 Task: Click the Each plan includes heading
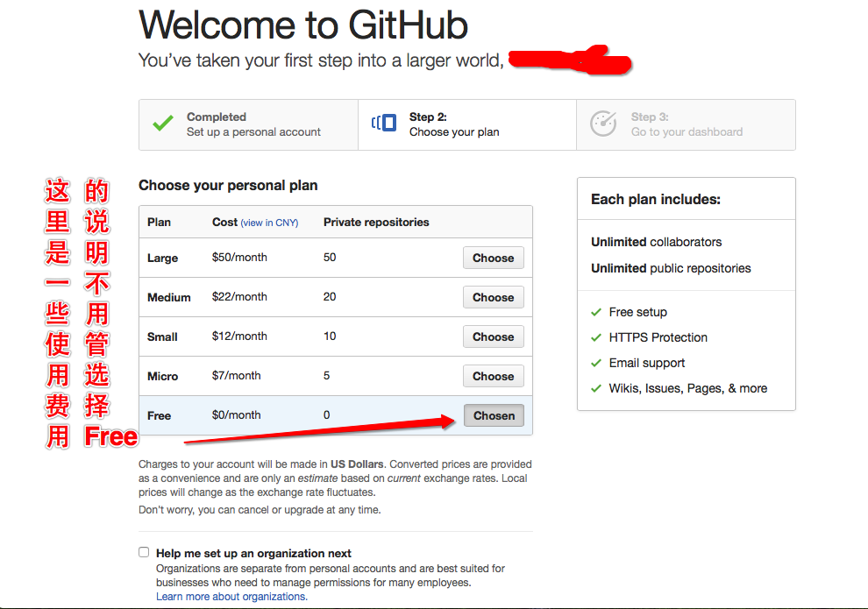656,199
